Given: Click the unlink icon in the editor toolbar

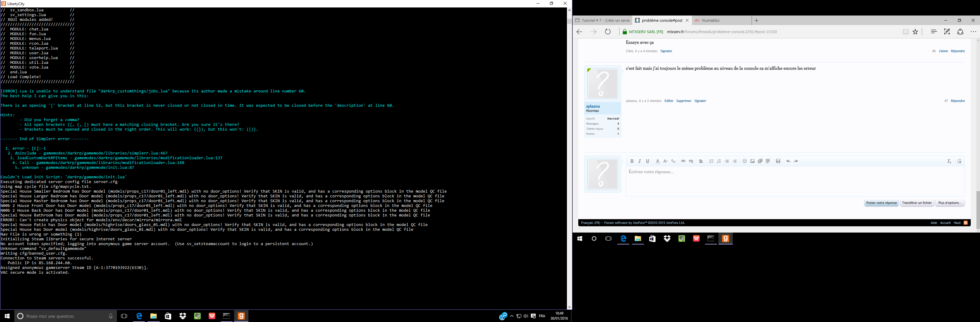Looking at the screenshot, I should click(x=691, y=161).
